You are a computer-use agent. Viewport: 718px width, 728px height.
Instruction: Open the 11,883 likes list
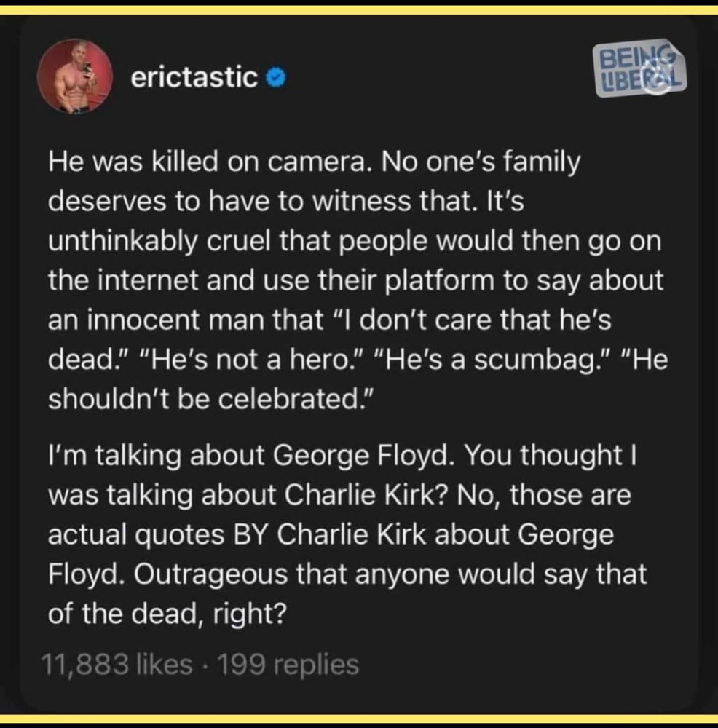tap(118, 664)
